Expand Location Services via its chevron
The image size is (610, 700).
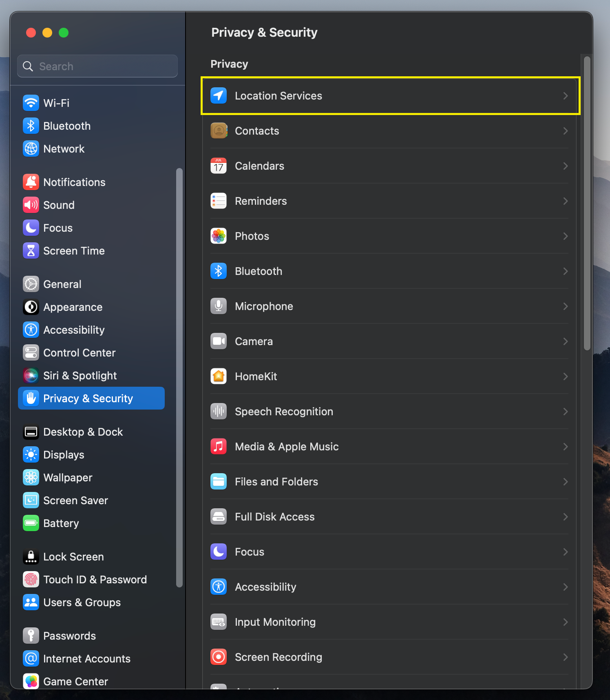pyautogui.click(x=566, y=95)
